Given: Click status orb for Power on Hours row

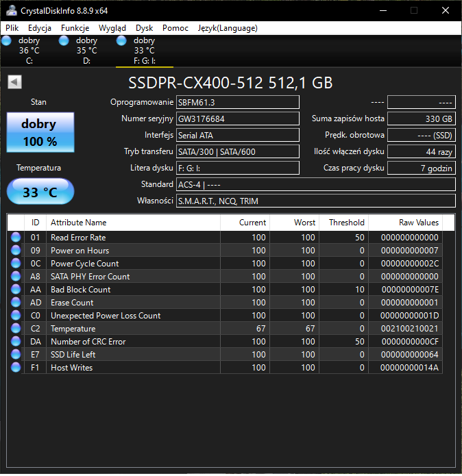Looking at the screenshot, I should (16, 250).
